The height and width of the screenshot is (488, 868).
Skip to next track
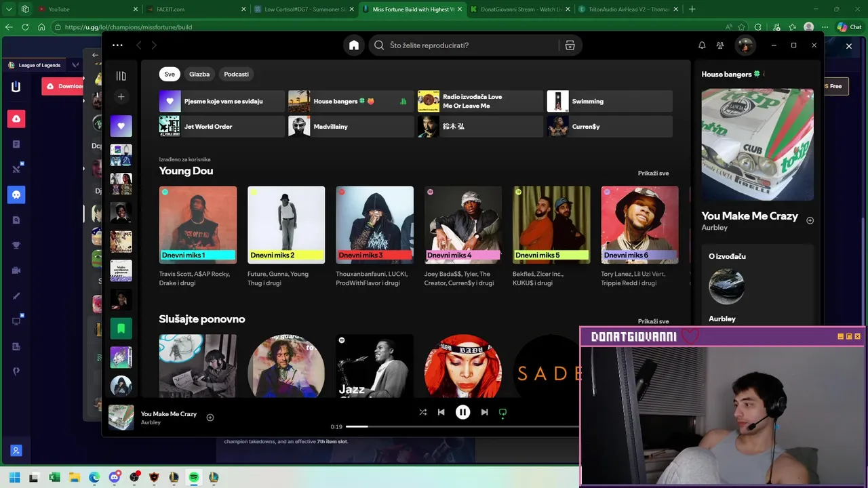(484, 412)
